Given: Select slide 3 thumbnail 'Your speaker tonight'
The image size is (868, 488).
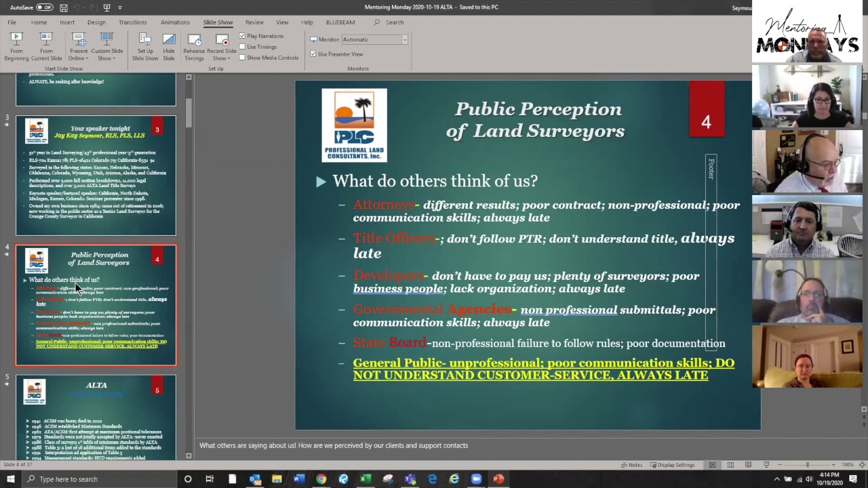Looking at the screenshot, I should [x=96, y=176].
